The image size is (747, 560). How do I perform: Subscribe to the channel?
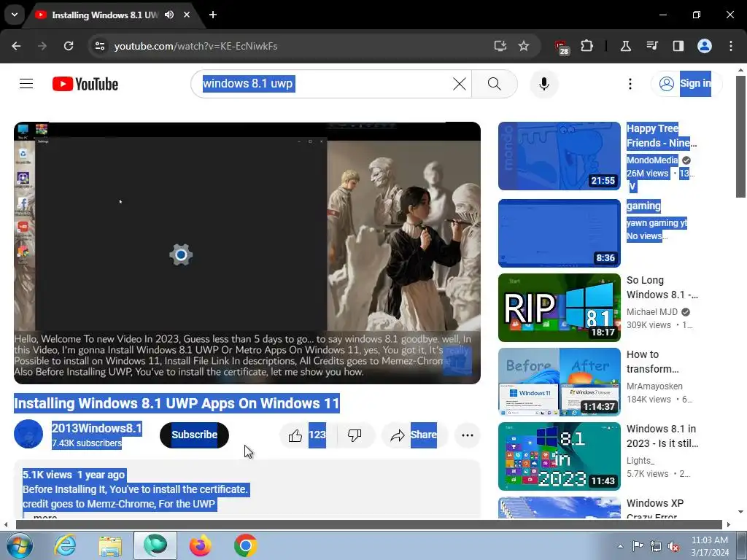point(194,435)
